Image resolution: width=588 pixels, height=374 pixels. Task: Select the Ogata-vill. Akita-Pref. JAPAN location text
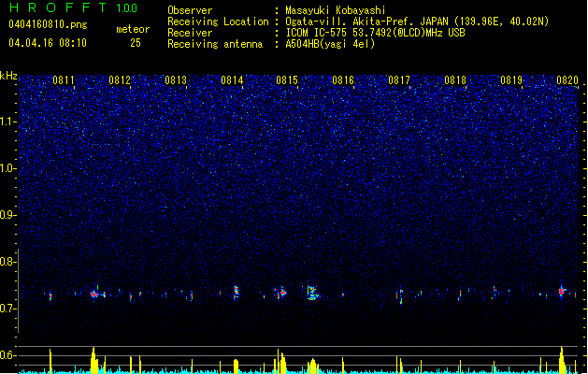click(417, 22)
